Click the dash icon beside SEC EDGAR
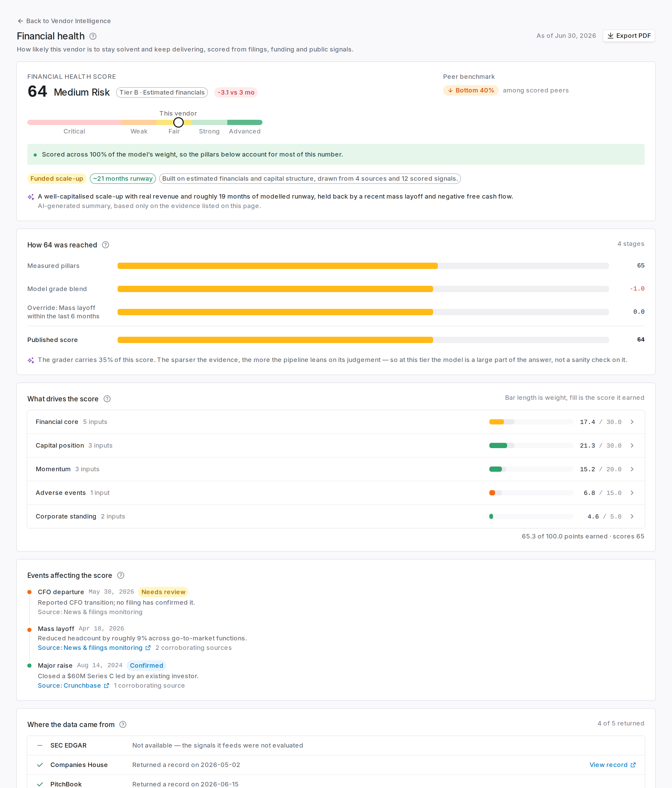Image resolution: width=672 pixels, height=788 pixels. pyautogui.click(x=40, y=745)
